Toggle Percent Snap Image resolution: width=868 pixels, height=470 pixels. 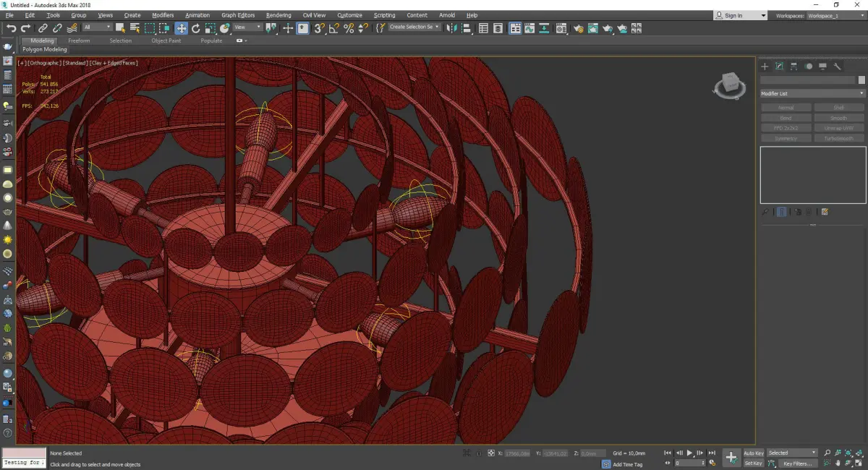pos(349,28)
